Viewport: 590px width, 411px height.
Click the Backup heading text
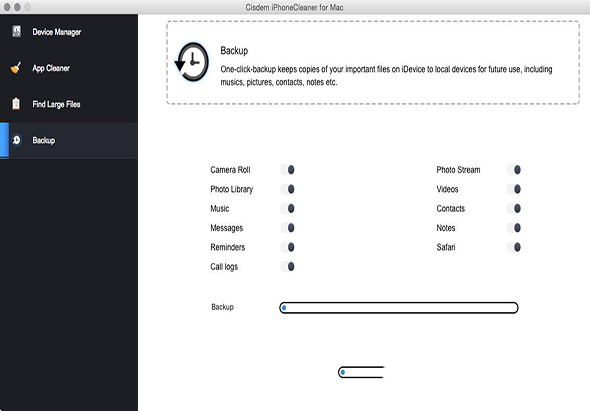(234, 50)
